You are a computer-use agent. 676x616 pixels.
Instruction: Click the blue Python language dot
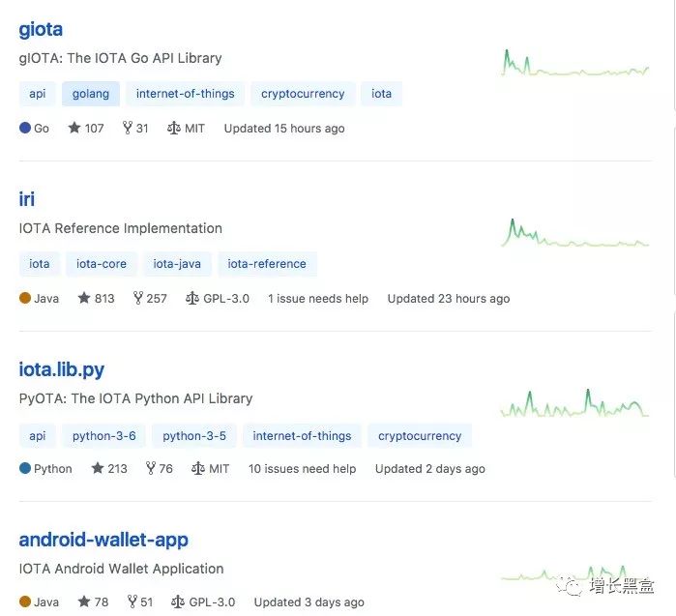(x=25, y=468)
